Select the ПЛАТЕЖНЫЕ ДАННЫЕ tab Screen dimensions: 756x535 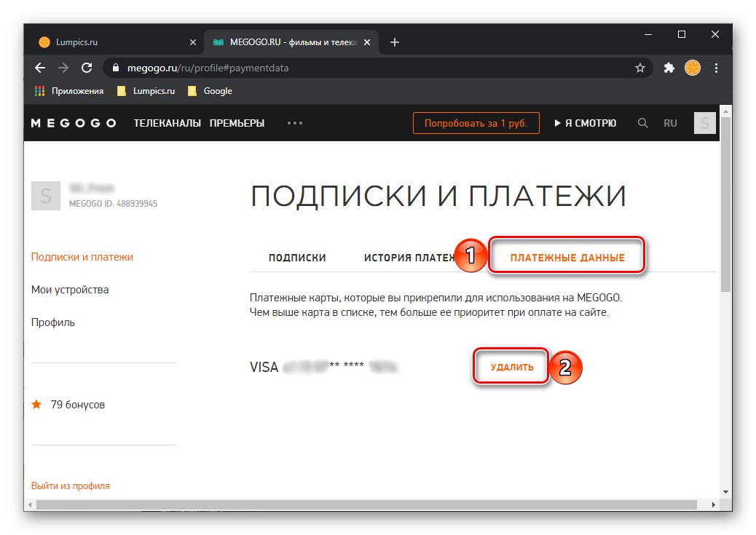(x=567, y=258)
